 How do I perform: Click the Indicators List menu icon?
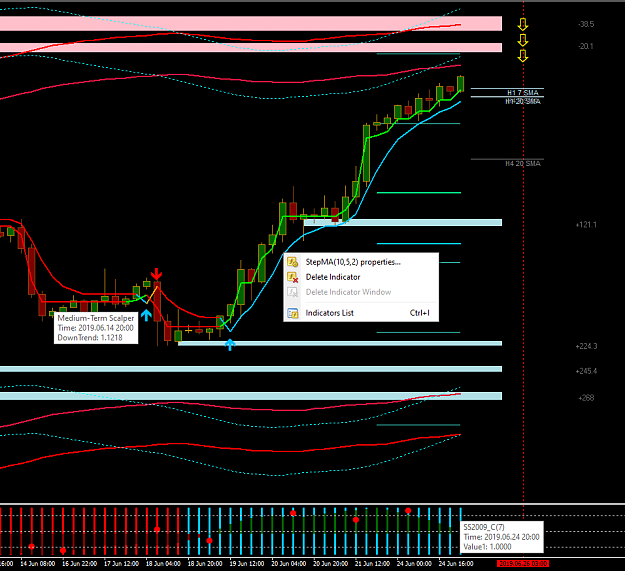(x=293, y=313)
